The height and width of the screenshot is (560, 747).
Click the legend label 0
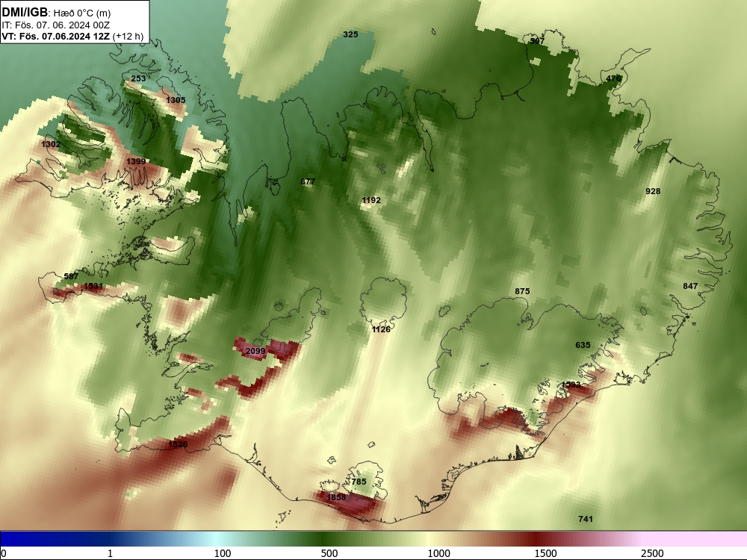point(4,553)
